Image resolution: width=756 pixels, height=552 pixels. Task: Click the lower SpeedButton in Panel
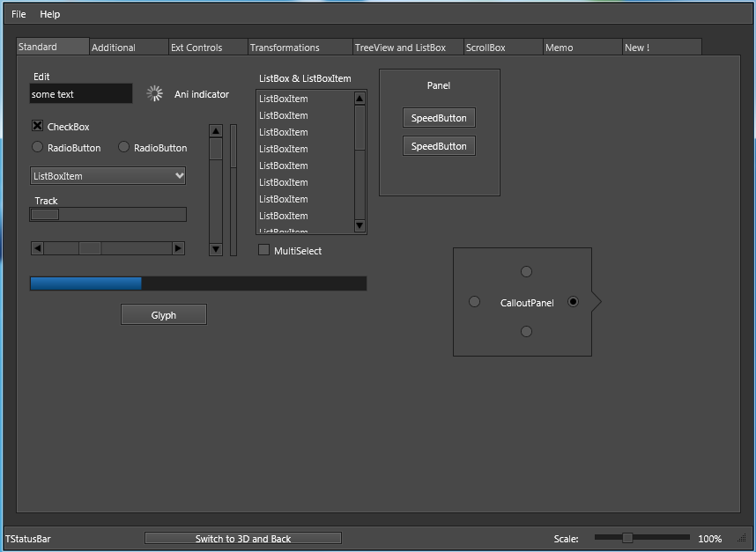click(x=439, y=146)
